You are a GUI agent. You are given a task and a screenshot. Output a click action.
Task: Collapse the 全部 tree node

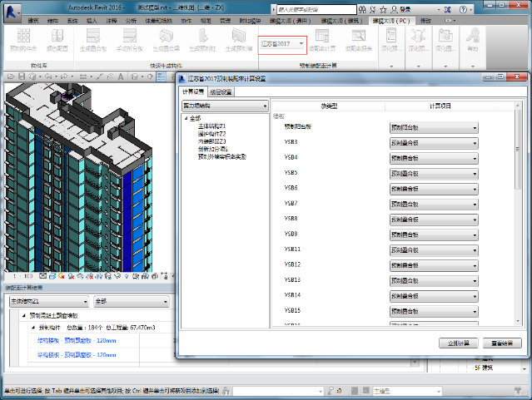pos(186,119)
